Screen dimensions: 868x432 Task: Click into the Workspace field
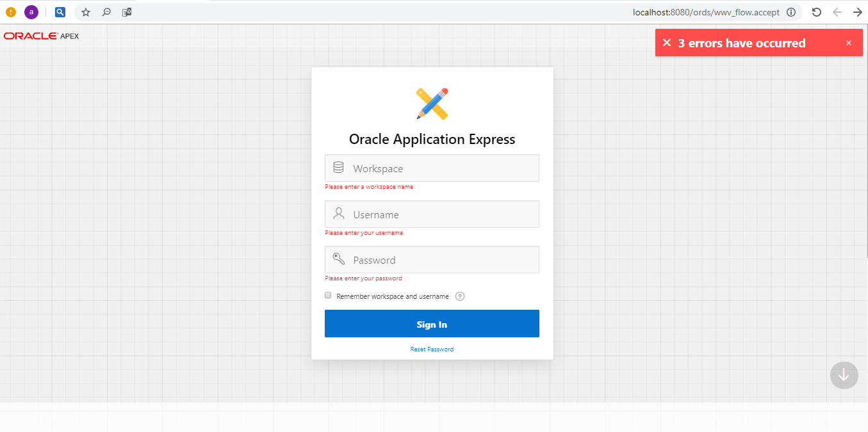(442, 168)
